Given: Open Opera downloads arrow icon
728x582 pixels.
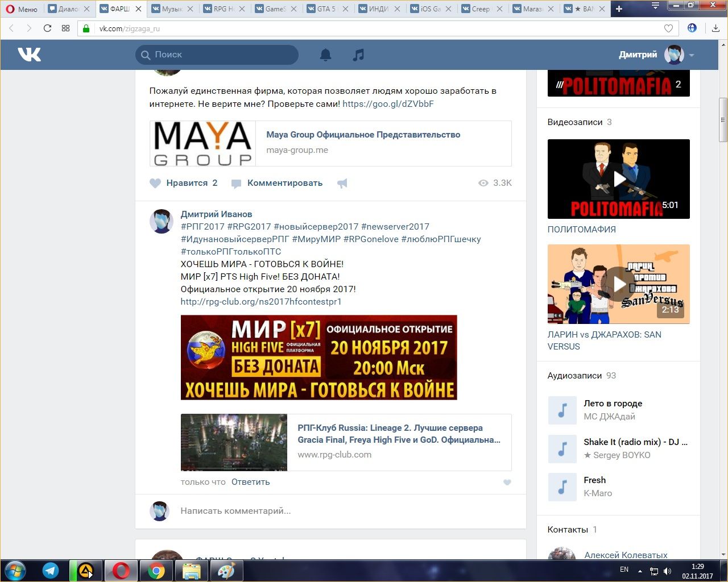Looking at the screenshot, I should click(x=715, y=28).
